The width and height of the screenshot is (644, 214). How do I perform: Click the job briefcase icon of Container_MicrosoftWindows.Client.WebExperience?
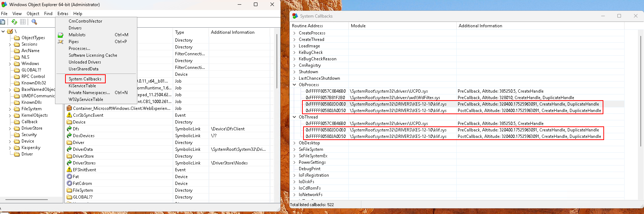[69, 108]
